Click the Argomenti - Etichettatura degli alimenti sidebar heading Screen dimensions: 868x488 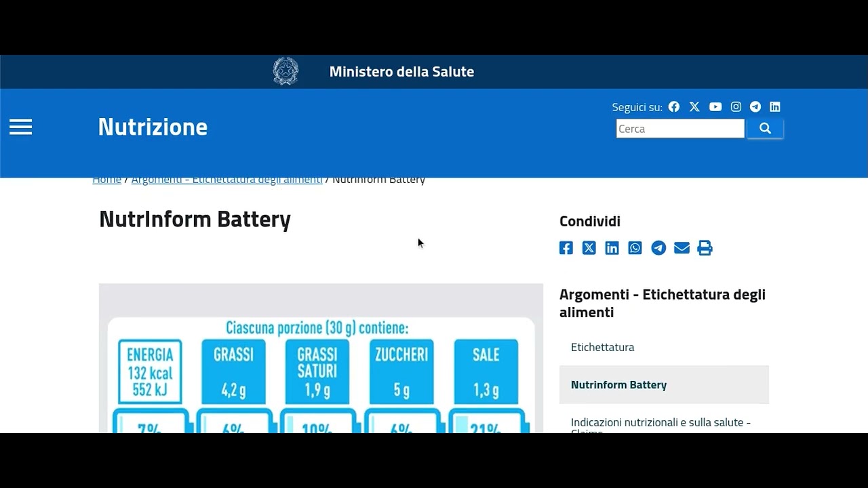coord(663,303)
